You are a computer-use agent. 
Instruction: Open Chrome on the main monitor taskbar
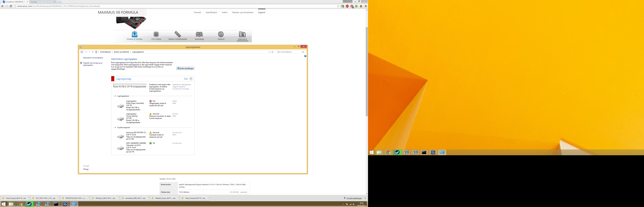point(20,204)
